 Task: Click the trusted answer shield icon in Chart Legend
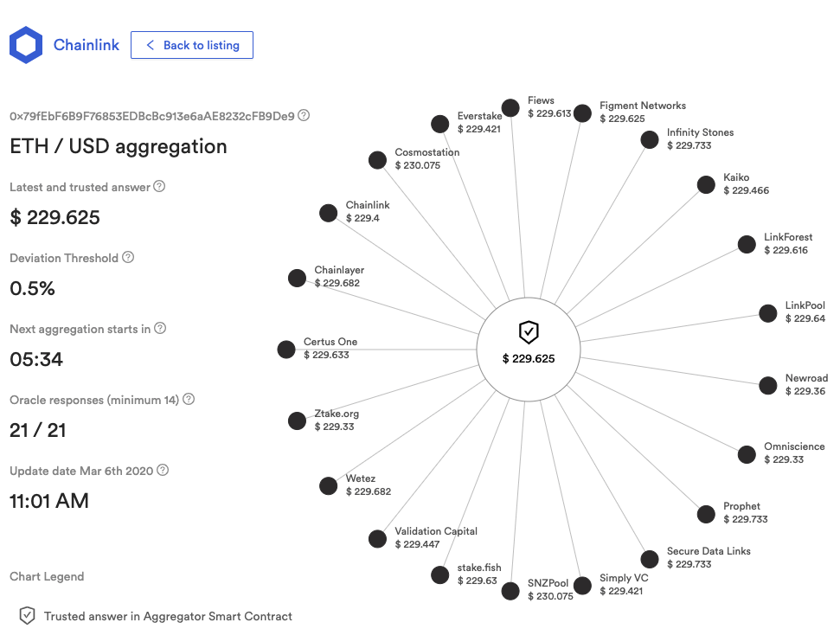(x=28, y=616)
